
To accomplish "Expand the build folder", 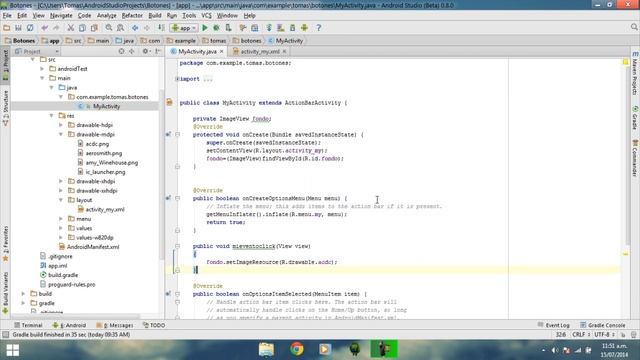I will (24, 293).
